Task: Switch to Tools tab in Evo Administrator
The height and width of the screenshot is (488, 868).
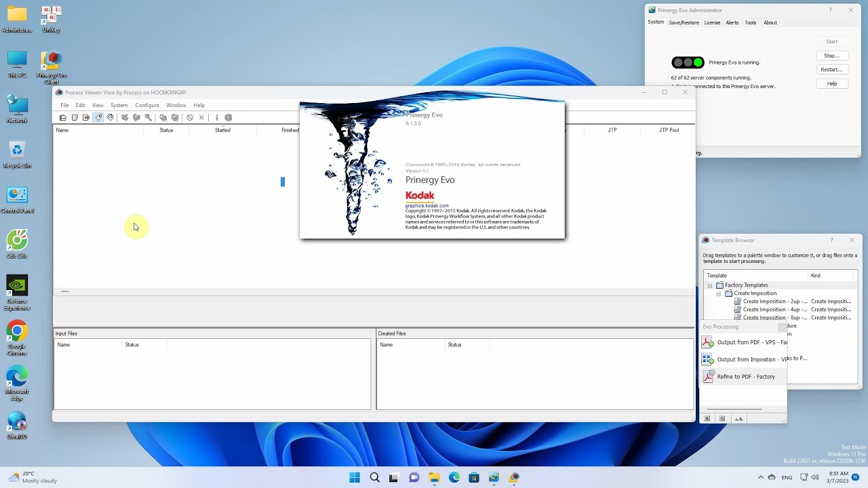Action: tap(750, 23)
